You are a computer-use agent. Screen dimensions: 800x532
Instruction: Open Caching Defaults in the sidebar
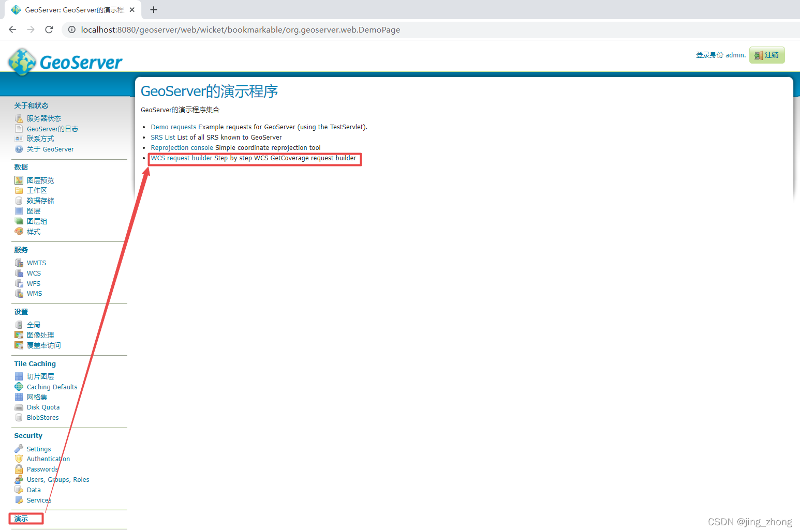pyautogui.click(x=52, y=387)
